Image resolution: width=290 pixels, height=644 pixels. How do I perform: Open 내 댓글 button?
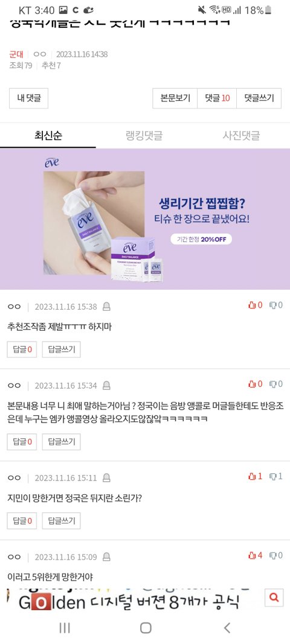tap(29, 98)
